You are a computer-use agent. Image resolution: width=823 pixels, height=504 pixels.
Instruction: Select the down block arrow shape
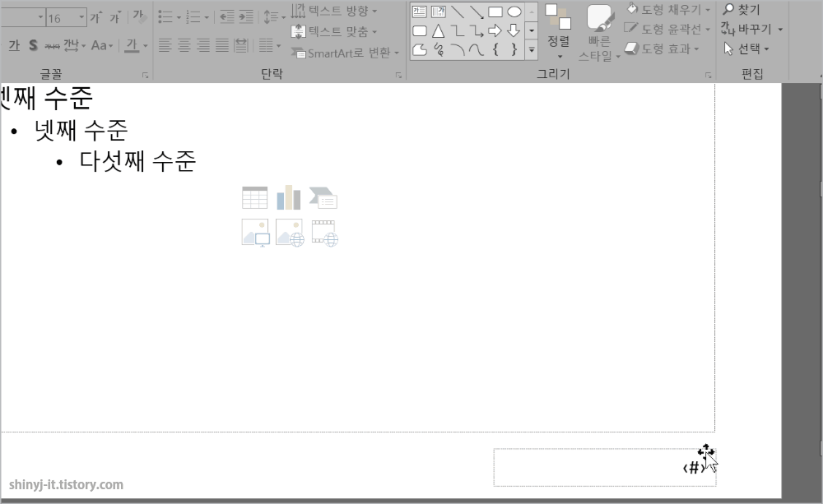pyautogui.click(x=514, y=31)
